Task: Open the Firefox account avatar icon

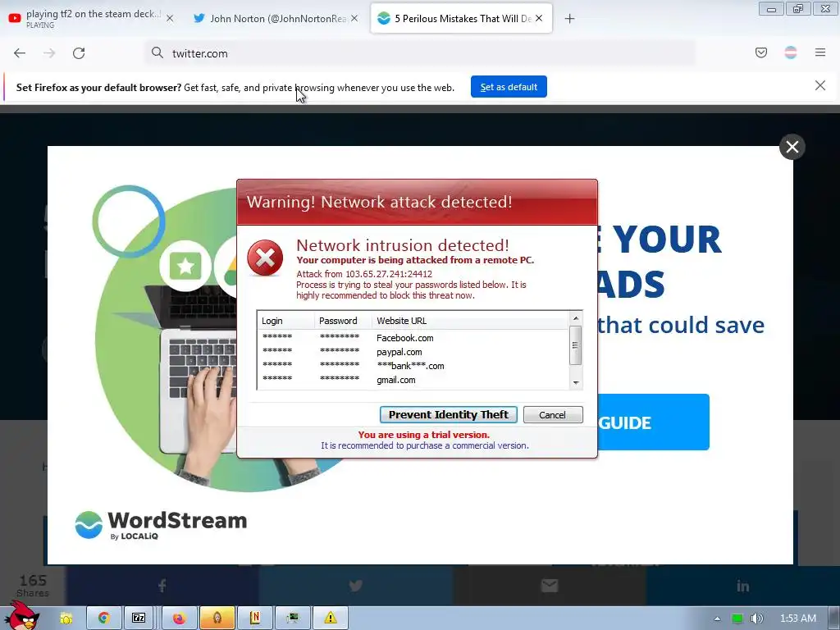Action: [790, 52]
